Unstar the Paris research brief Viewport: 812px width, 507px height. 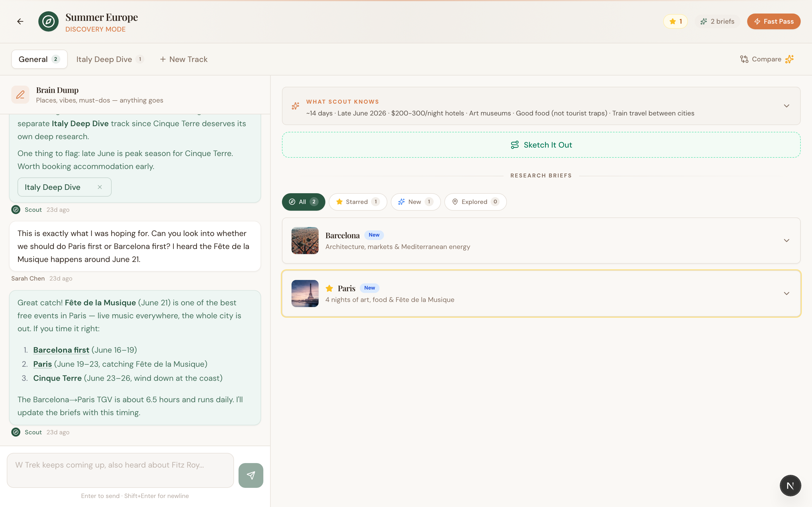(x=329, y=288)
